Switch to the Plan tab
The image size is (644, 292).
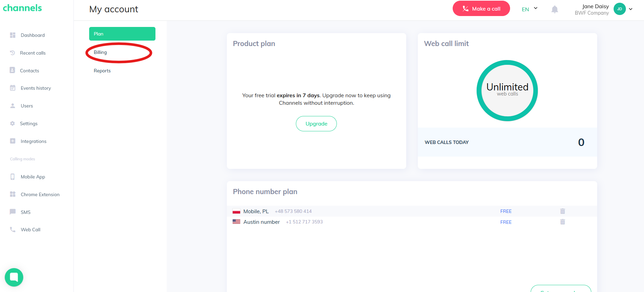(x=122, y=34)
